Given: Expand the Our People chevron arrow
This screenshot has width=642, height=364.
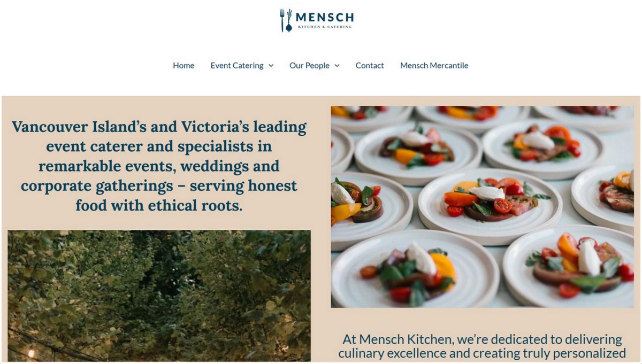Looking at the screenshot, I should click(x=337, y=66).
